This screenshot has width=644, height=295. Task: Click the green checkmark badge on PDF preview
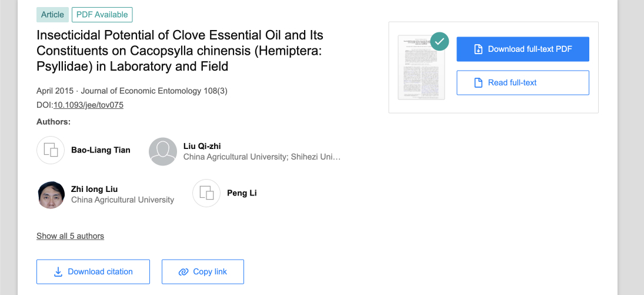click(439, 41)
